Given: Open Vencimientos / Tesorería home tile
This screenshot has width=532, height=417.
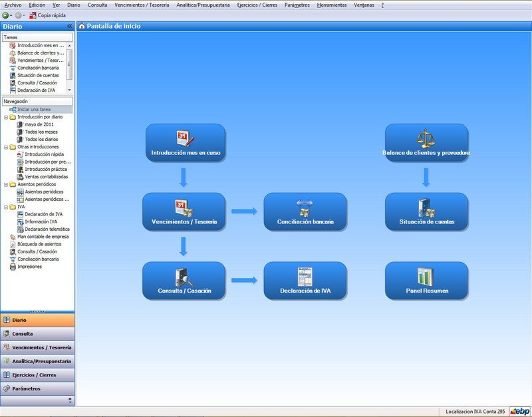Looking at the screenshot, I should (184, 212).
